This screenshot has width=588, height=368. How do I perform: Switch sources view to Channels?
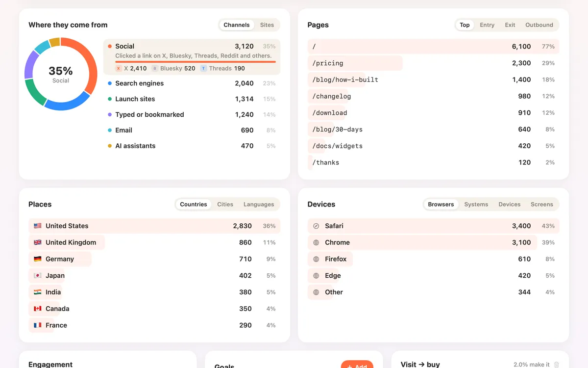click(237, 25)
